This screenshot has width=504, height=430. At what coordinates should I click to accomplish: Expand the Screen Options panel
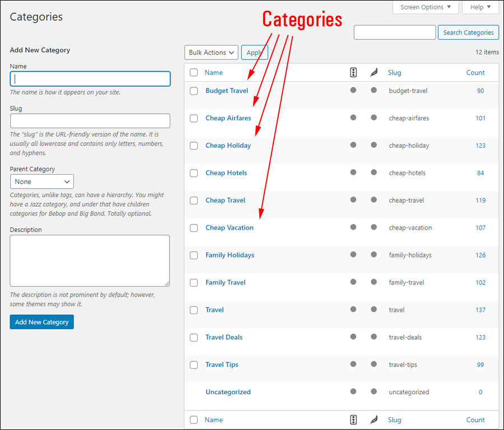click(x=426, y=7)
